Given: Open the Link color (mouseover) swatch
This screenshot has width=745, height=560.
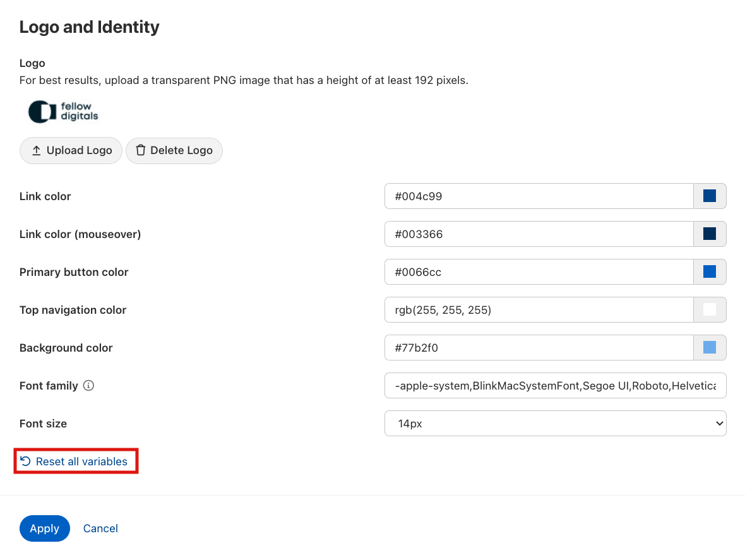Looking at the screenshot, I should [710, 234].
